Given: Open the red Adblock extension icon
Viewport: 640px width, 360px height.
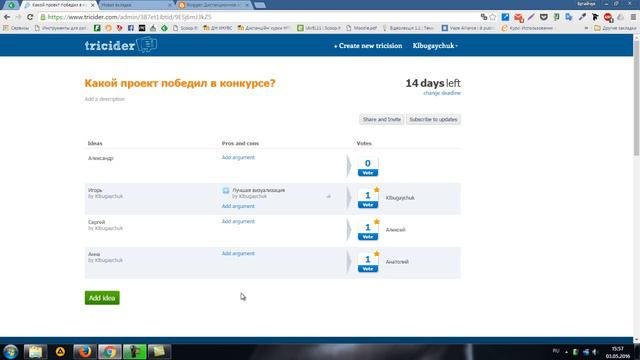Looking at the screenshot, I should (x=608, y=17).
